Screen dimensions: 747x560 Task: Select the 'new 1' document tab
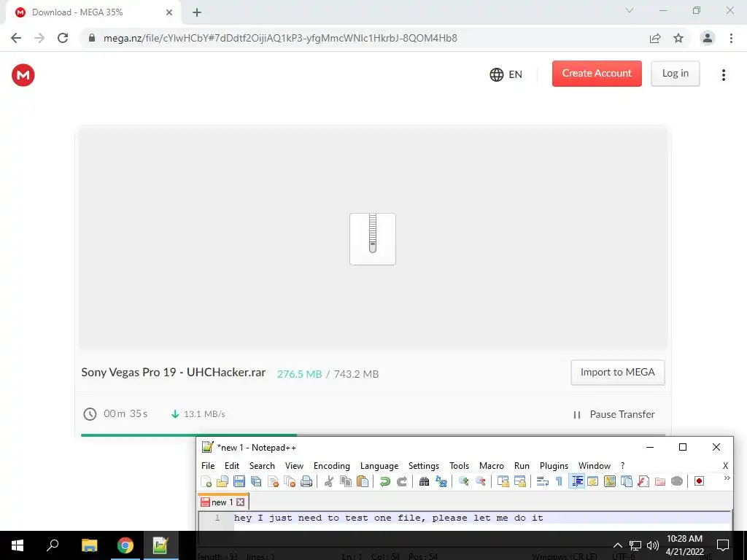pos(222,502)
